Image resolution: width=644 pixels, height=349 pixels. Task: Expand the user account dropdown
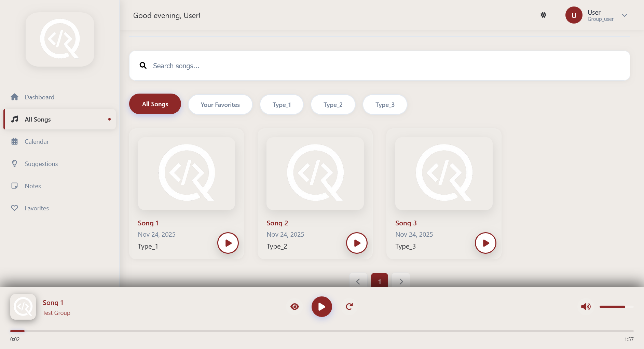(x=625, y=15)
